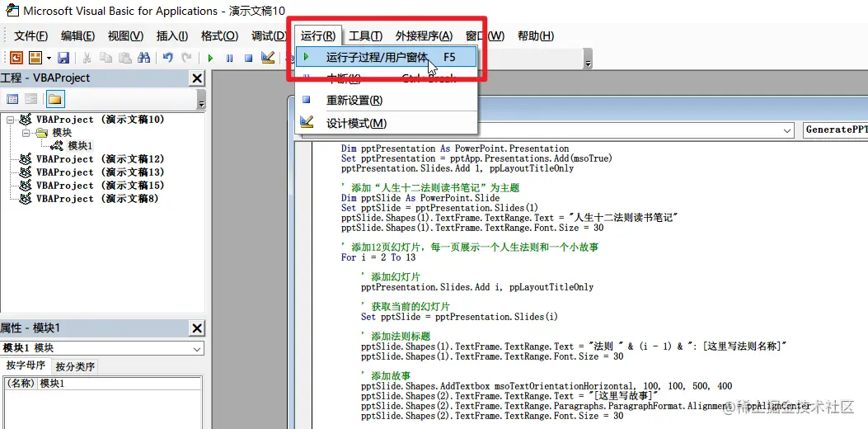Select VBAProject (演示文稿13) in the project tree
868x429 pixels.
(101, 172)
